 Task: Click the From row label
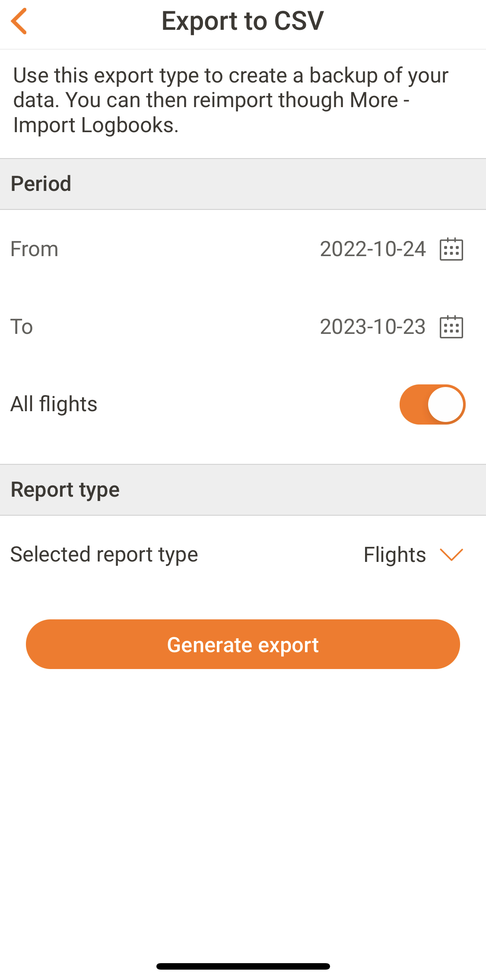tap(34, 249)
